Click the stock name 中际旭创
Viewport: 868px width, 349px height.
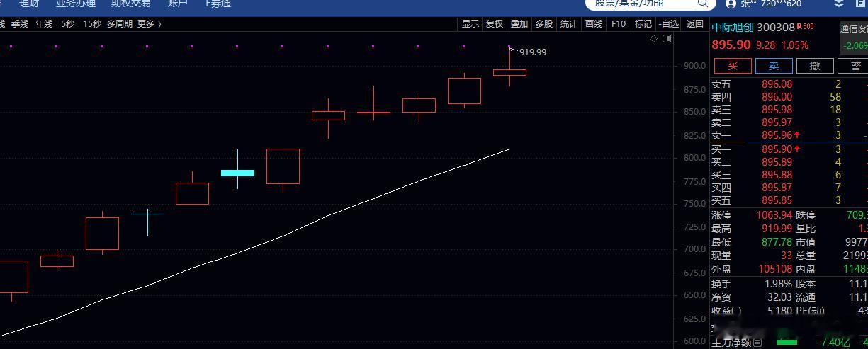tap(733, 28)
